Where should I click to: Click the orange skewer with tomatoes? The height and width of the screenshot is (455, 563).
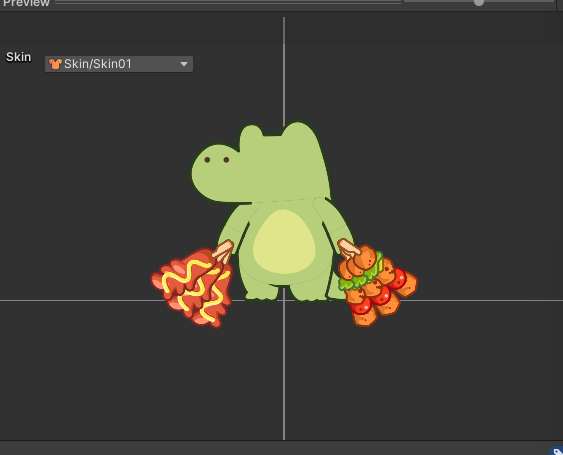377,285
